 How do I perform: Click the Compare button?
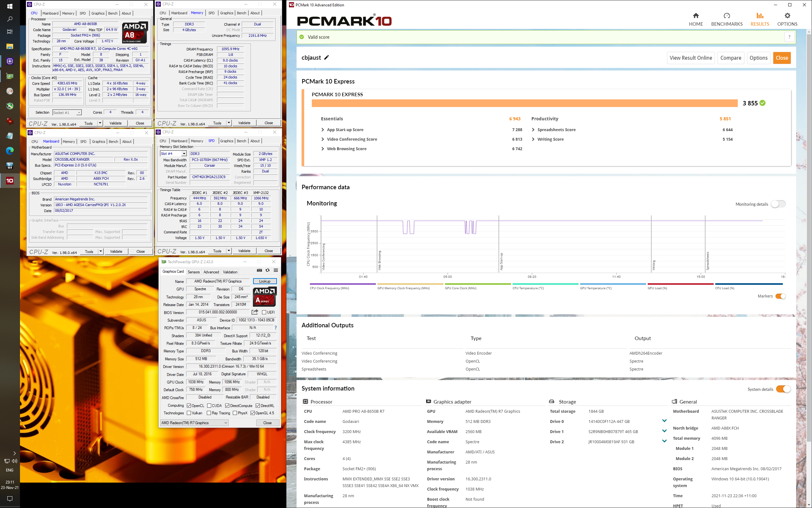tap(730, 58)
